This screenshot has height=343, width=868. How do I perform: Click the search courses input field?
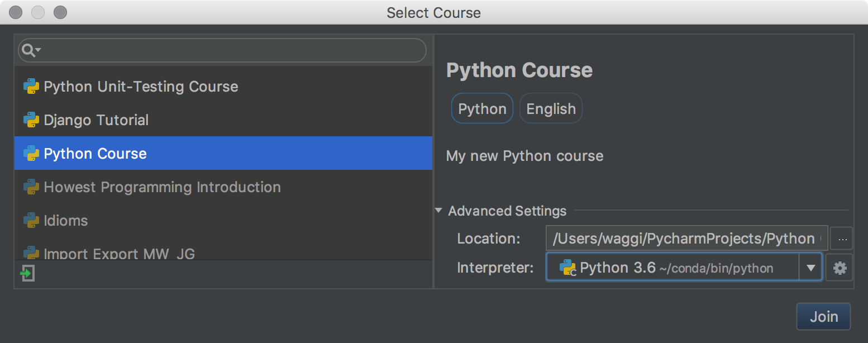pos(222,50)
